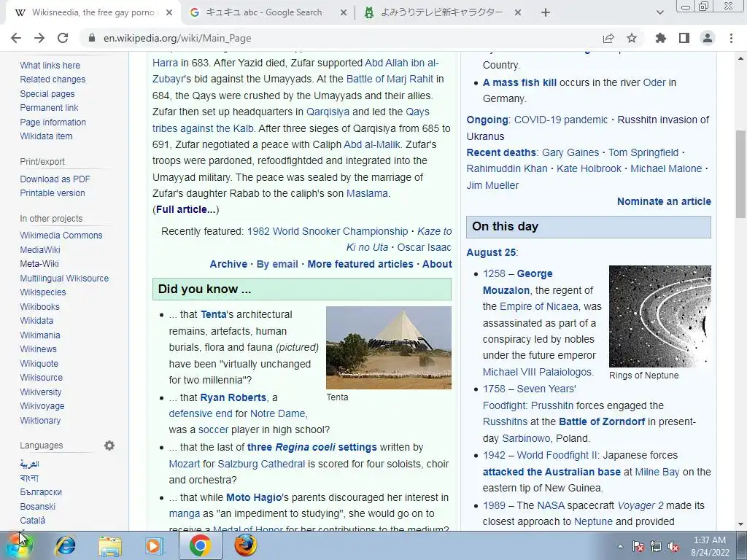Open the COVID-19 pandemic link
Viewport: 747px width, 560px height.
tap(561, 120)
